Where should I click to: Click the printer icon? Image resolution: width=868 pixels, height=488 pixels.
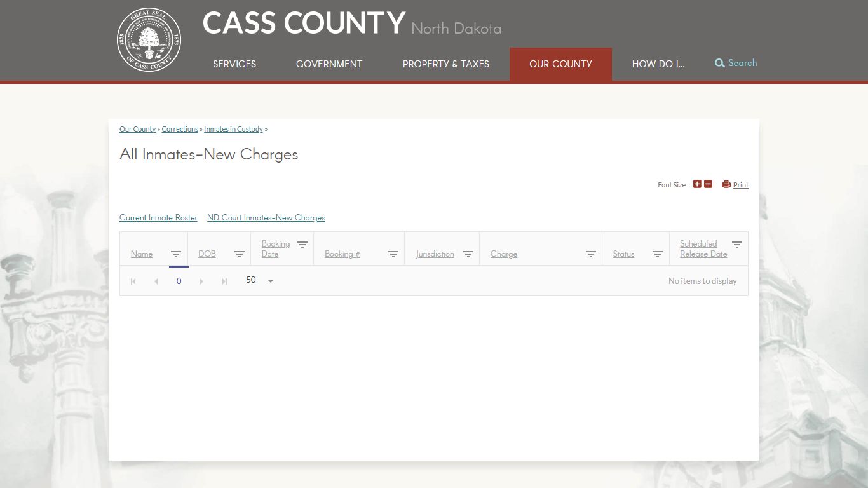tap(726, 184)
